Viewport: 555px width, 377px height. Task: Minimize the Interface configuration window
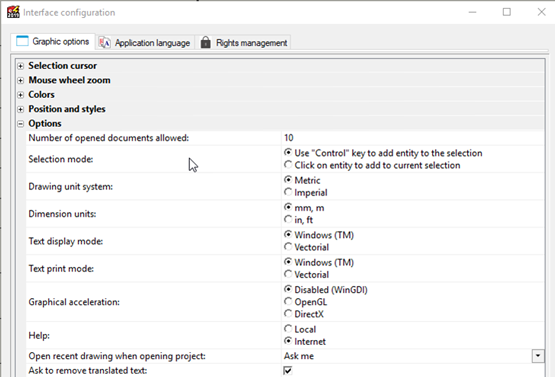click(x=473, y=12)
